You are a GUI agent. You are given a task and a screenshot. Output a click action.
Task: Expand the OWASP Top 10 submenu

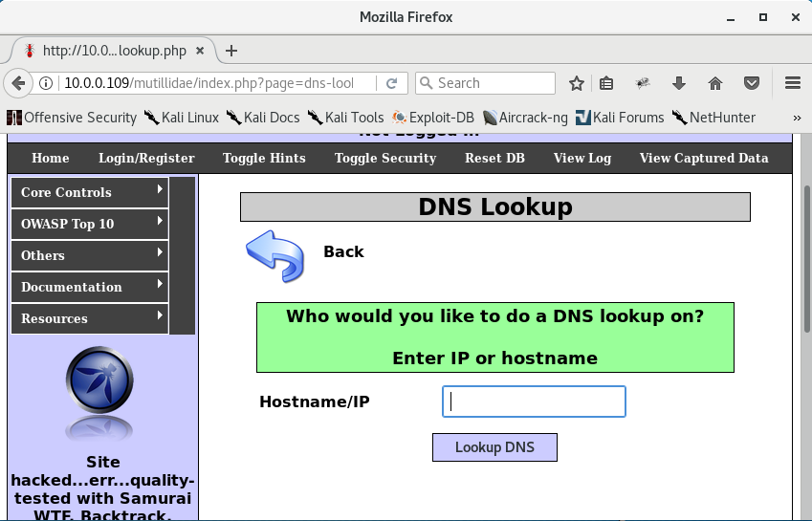[90, 224]
